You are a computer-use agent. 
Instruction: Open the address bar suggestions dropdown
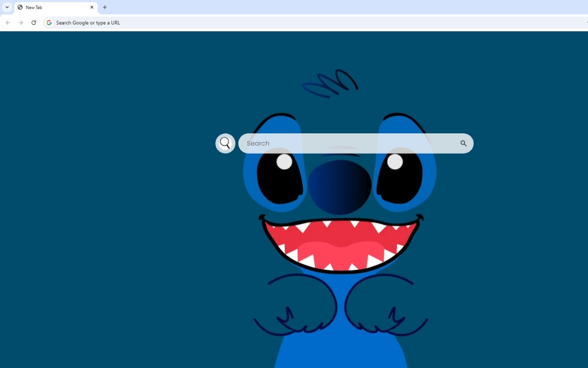[x=587, y=23]
